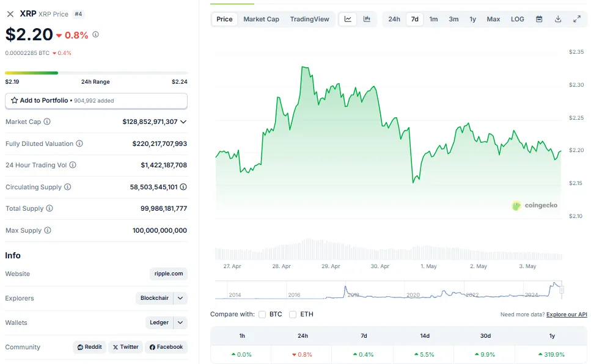Click the mini historical price overview chart
The image size is (591, 364).
(x=389, y=289)
